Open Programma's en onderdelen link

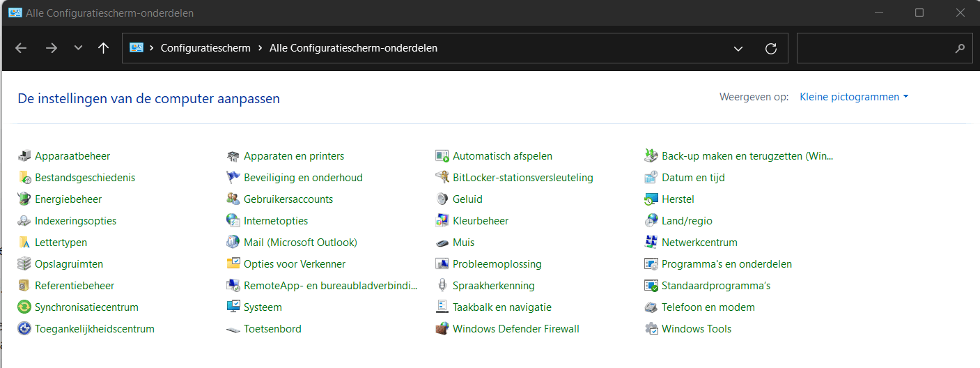point(726,264)
